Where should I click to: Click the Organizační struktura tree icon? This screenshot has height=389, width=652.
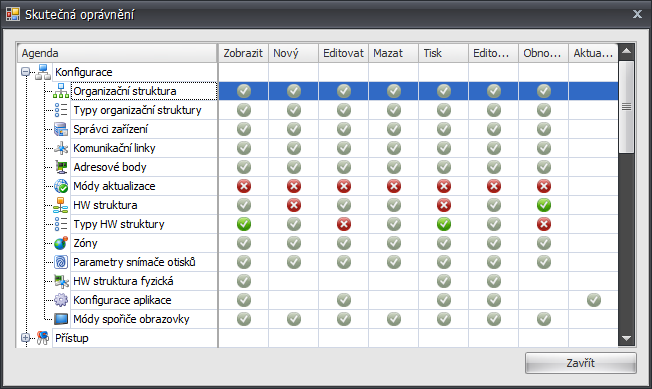click(61, 91)
